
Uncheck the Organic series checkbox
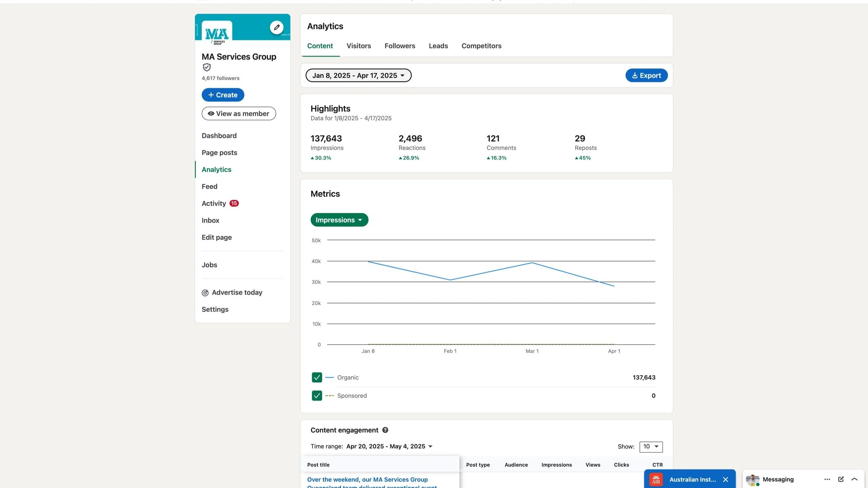[x=317, y=377]
